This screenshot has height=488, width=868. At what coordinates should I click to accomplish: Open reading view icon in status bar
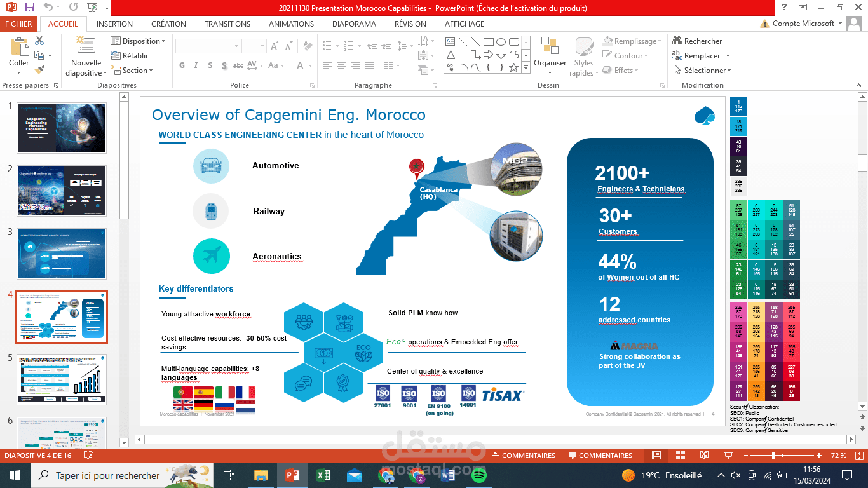(x=703, y=456)
